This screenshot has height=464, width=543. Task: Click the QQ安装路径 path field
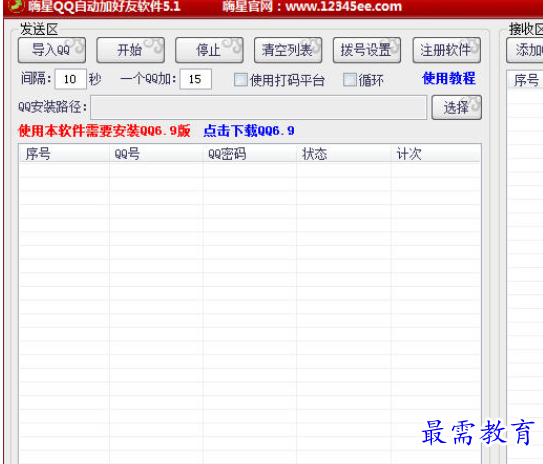click(258, 108)
